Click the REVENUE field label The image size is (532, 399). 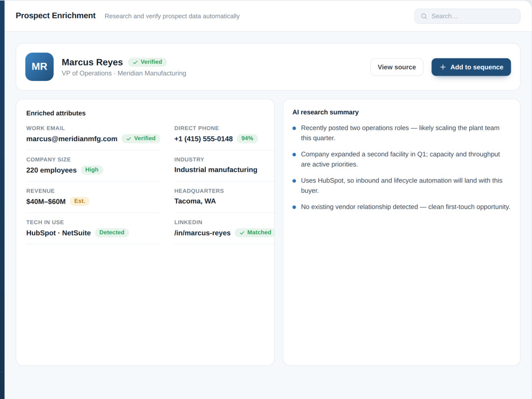click(x=40, y=191)
